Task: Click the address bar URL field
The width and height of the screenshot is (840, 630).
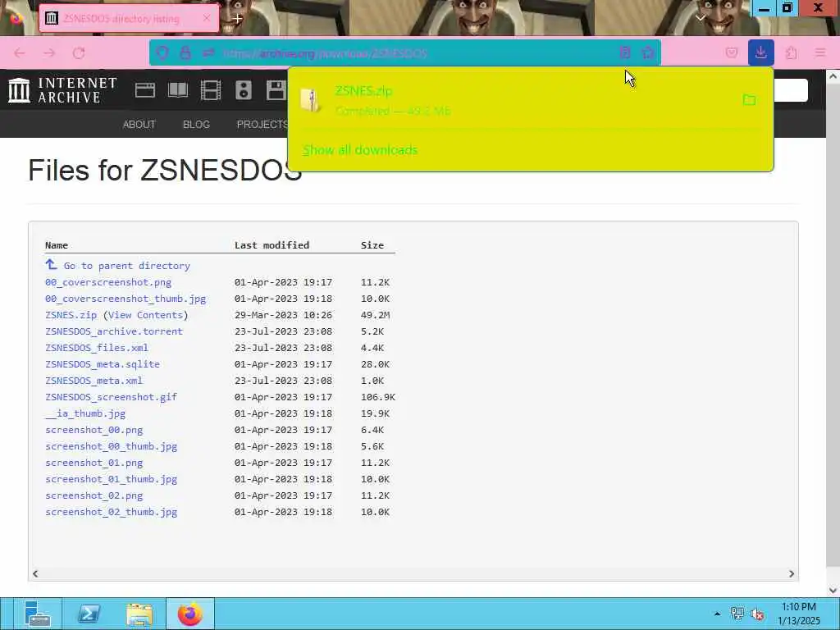Action: pos(404,53)
